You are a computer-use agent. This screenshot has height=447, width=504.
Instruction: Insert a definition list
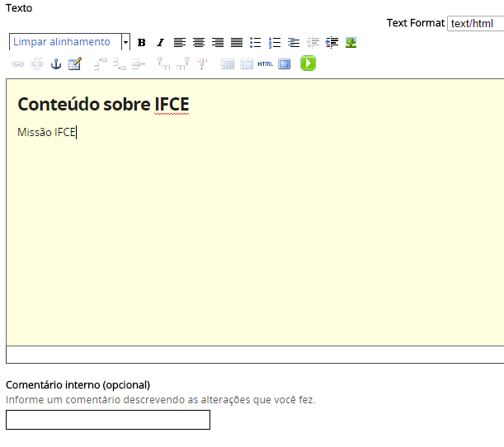[294, 42]
